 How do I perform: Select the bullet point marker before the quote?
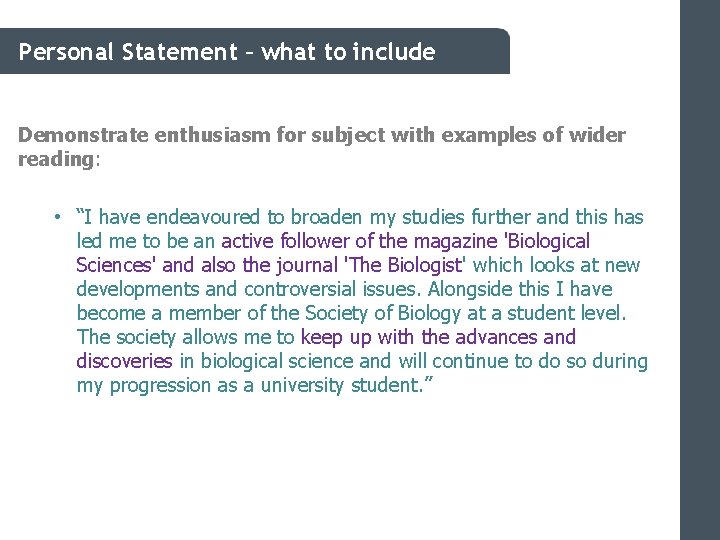(x=57, y=217)
